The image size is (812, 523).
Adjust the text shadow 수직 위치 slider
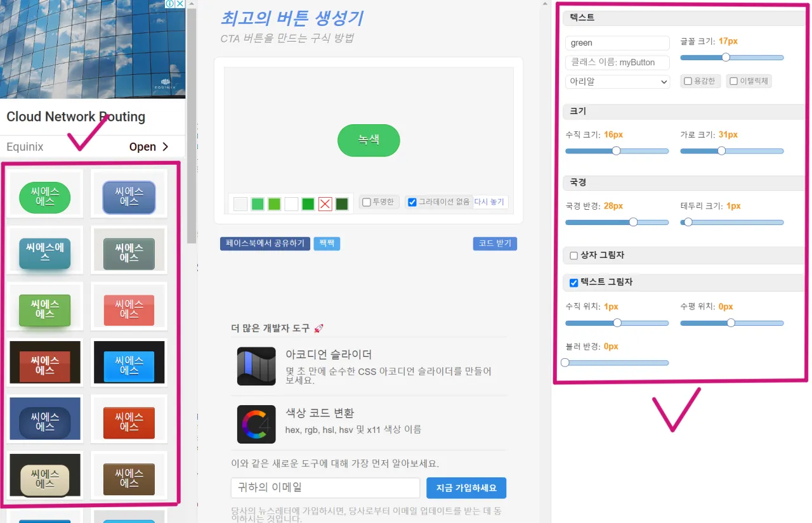pos(617,323)
